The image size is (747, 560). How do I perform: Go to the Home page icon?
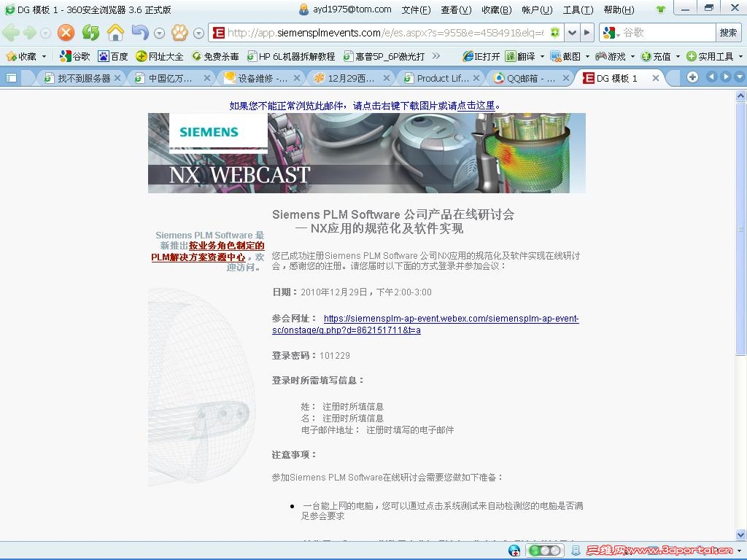click(x=115, y=32)
